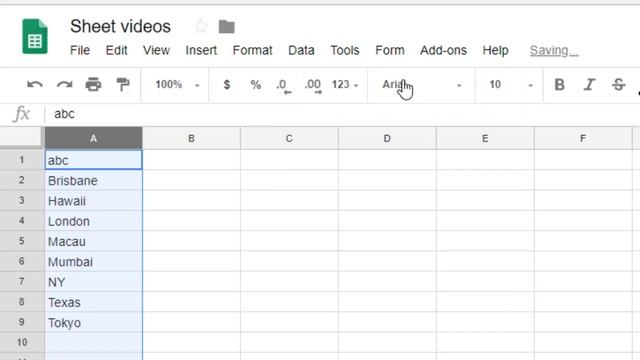This screenshot has height=360, width=640.
Task: Click the Sheet videos document title
Action: coord(120,26)
